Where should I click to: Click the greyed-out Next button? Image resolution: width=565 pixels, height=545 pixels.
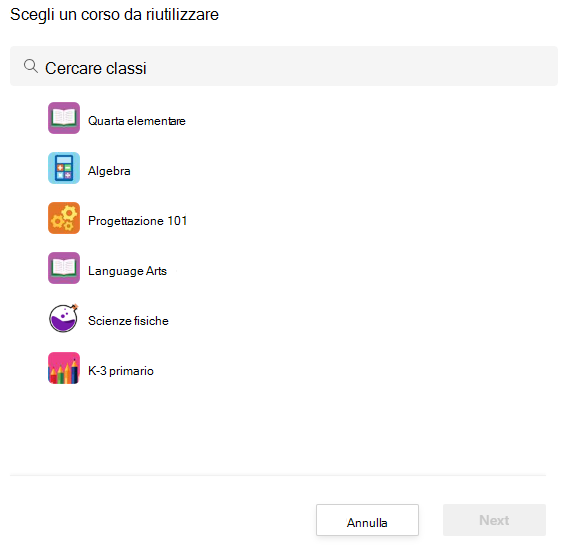494,520
